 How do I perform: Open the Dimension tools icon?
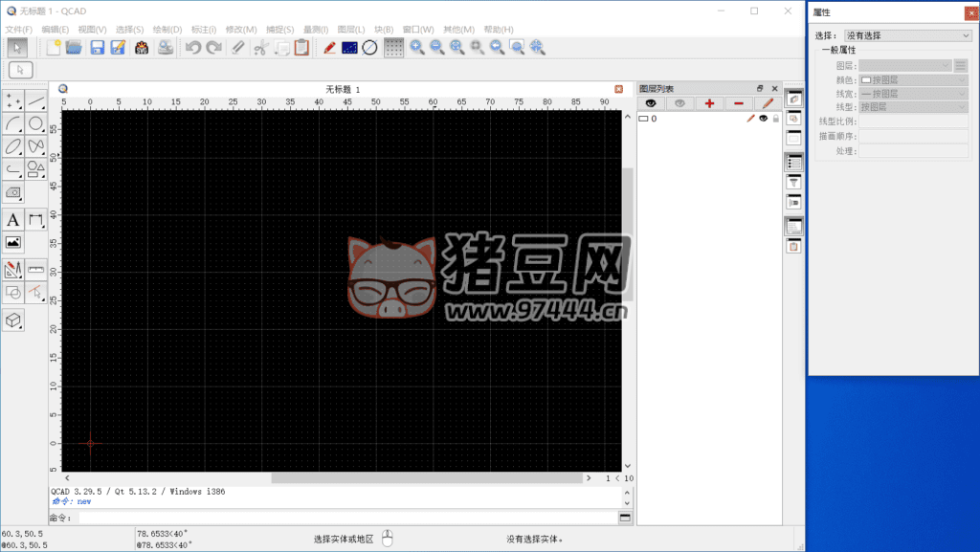click(36, 220)
